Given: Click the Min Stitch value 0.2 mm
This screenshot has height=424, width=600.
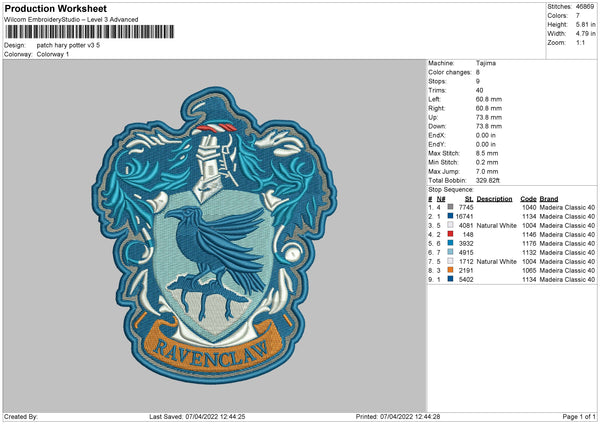Looking at the screenshot, I should tap(487, 162).
